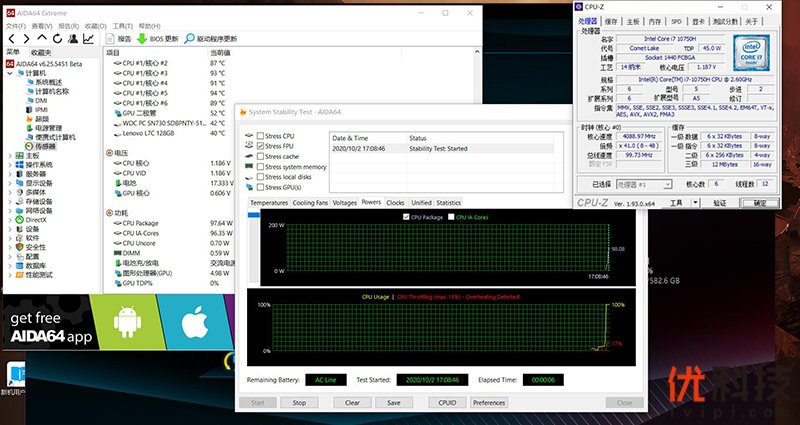Select the DMI tree item
Image resolution: width=800 pixels, height=425 pixels.
click(x=37, y=101)
